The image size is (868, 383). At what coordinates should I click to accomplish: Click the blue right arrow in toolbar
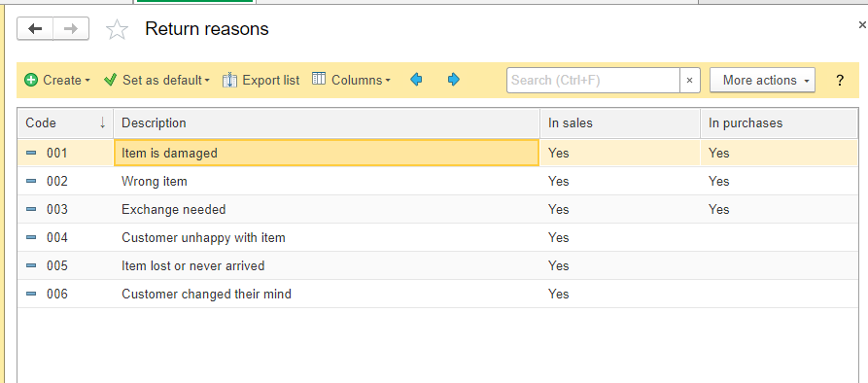tap(453, 80)
